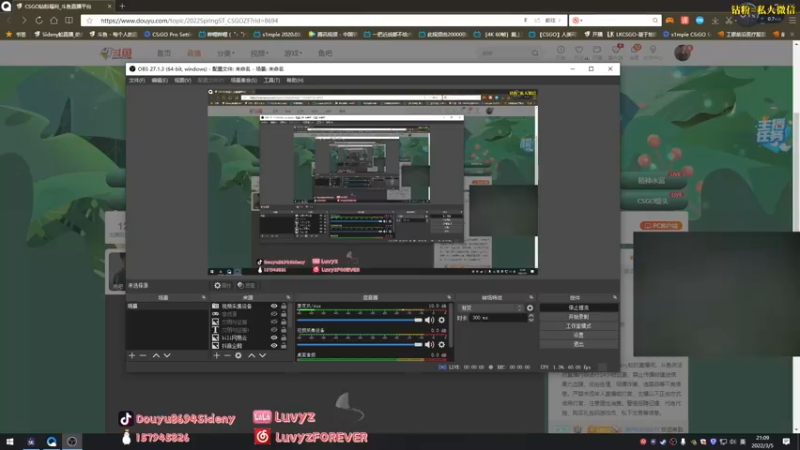Enable 工作室模式 from the controls dock
This screenshot has height=450, width=800.
point(579,326)
